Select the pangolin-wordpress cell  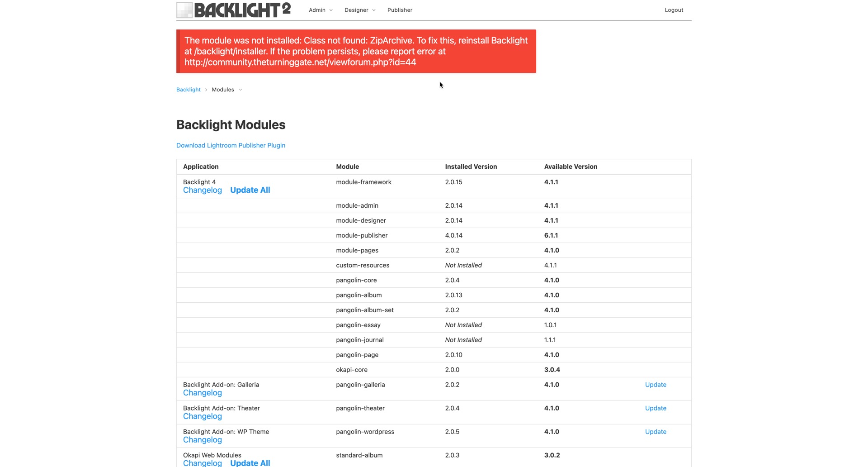(365, 432)
